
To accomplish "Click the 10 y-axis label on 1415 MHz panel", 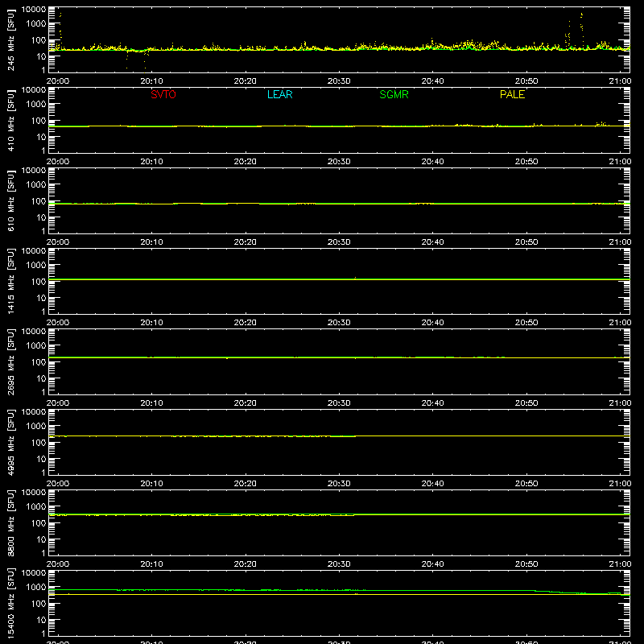I will click(41, 298).
